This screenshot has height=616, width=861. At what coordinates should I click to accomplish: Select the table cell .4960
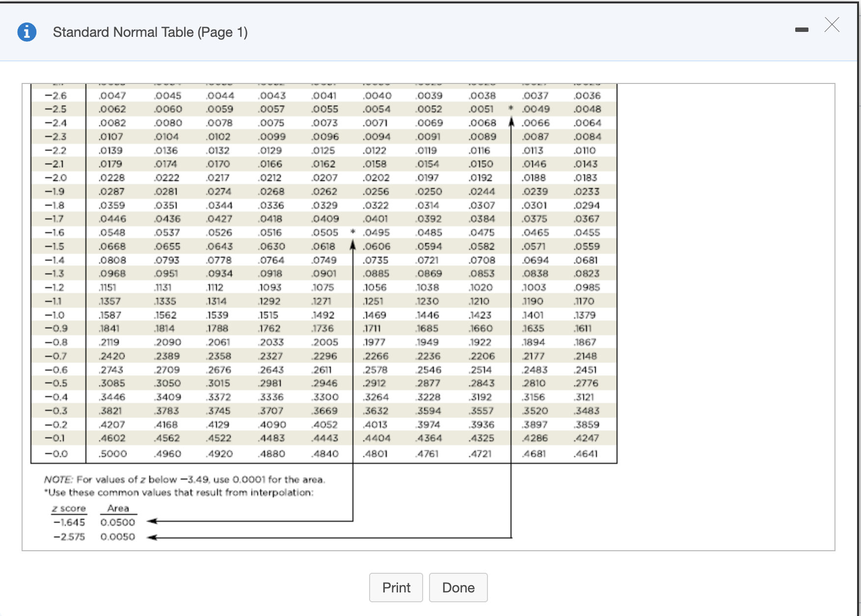click(x=167, y=454)
